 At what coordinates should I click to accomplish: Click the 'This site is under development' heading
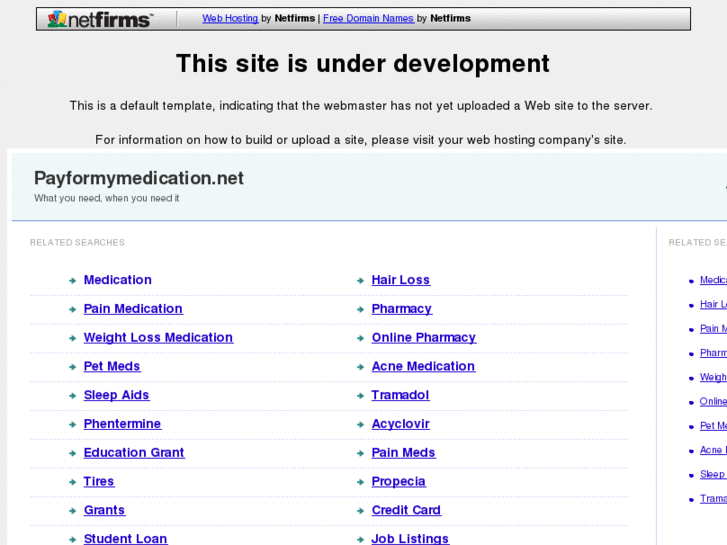(x=363, y=64)
